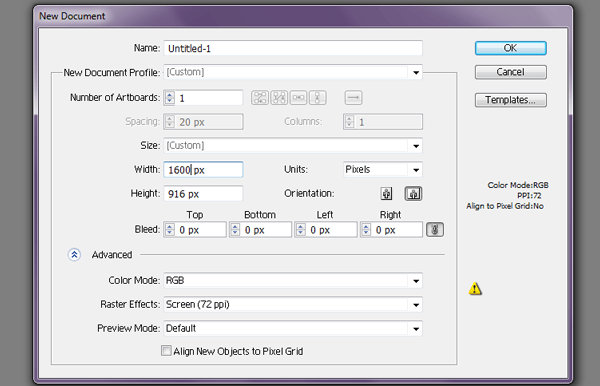
Task: Select Grid by Row artboard layout icon
Action: click(260, 98)
